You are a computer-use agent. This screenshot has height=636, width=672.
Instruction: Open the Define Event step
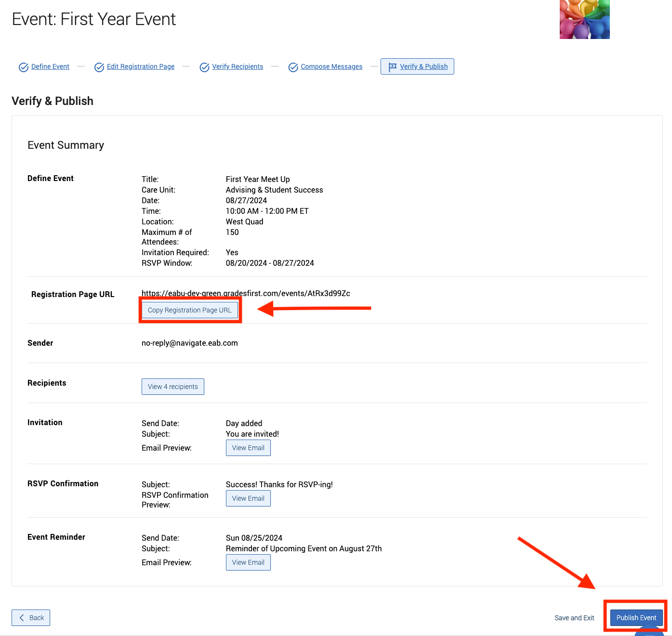50,66
